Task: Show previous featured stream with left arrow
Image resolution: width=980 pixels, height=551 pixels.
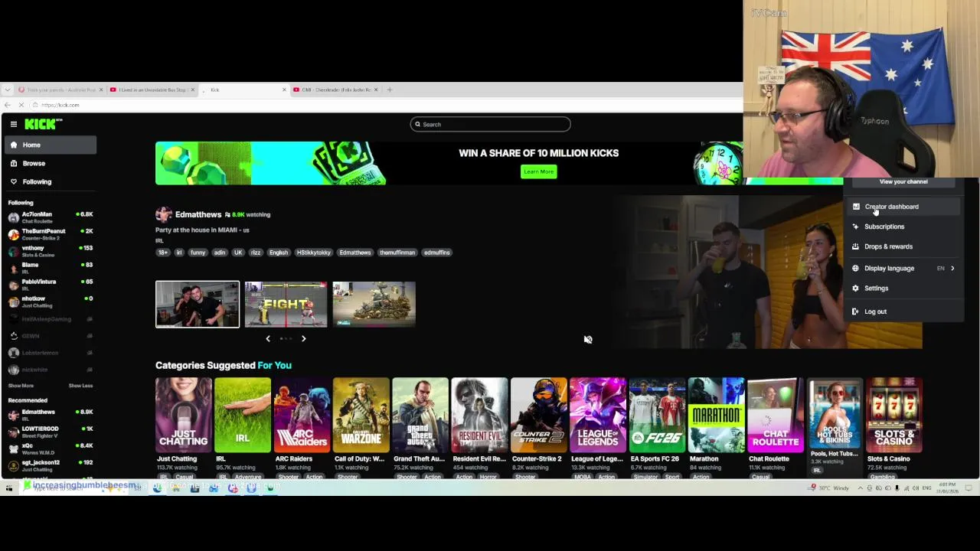Action: pyautogui.click(x=268, y=338)
